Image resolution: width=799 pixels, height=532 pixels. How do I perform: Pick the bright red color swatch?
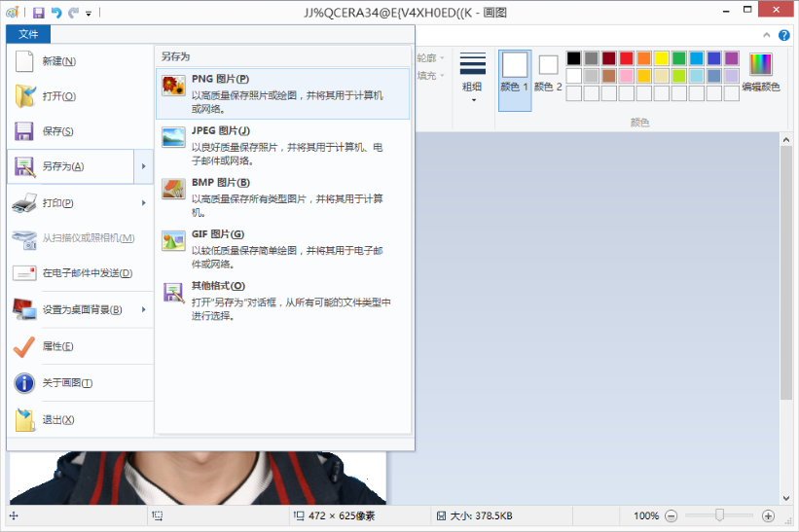[627, 58]
